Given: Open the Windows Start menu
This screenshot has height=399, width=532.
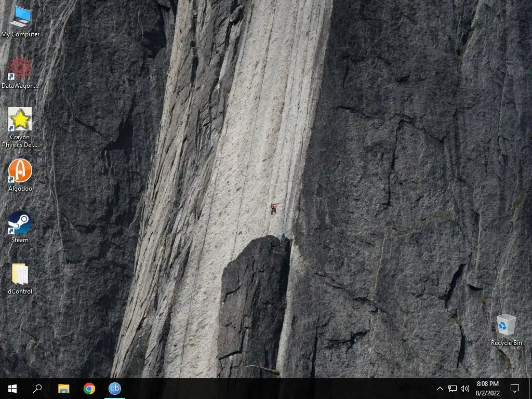Looking at the screenshot, I should (12, 389).
